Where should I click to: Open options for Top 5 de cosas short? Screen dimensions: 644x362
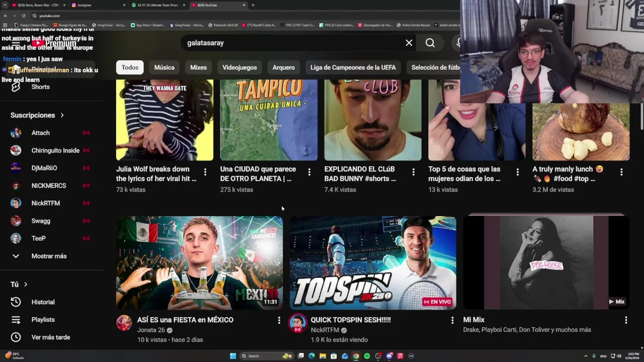517,172
